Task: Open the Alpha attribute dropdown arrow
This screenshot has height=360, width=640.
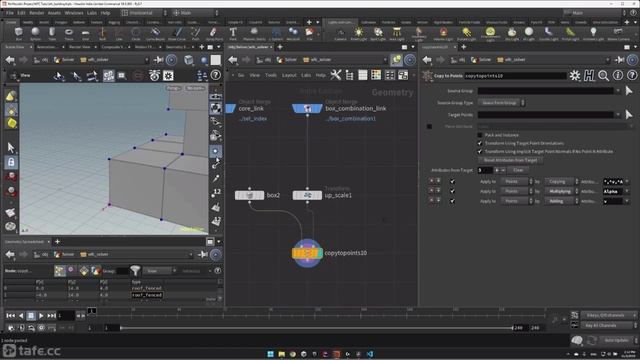Action: point(627,191)
